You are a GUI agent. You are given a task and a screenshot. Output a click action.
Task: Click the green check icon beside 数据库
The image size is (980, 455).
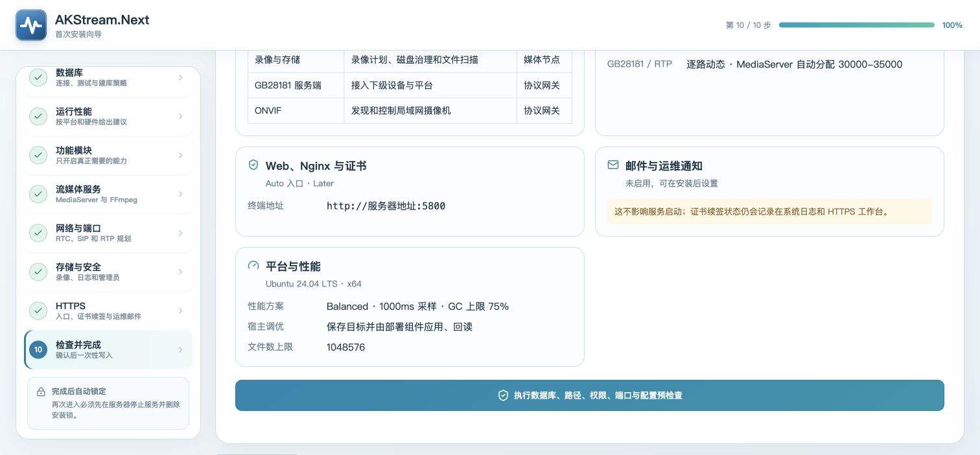click(38, 78)
